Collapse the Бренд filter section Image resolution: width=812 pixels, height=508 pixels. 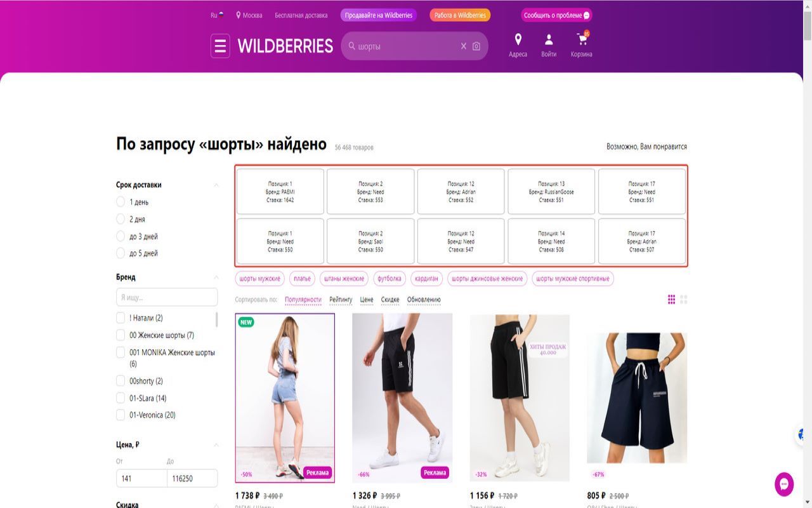point(216,277)
